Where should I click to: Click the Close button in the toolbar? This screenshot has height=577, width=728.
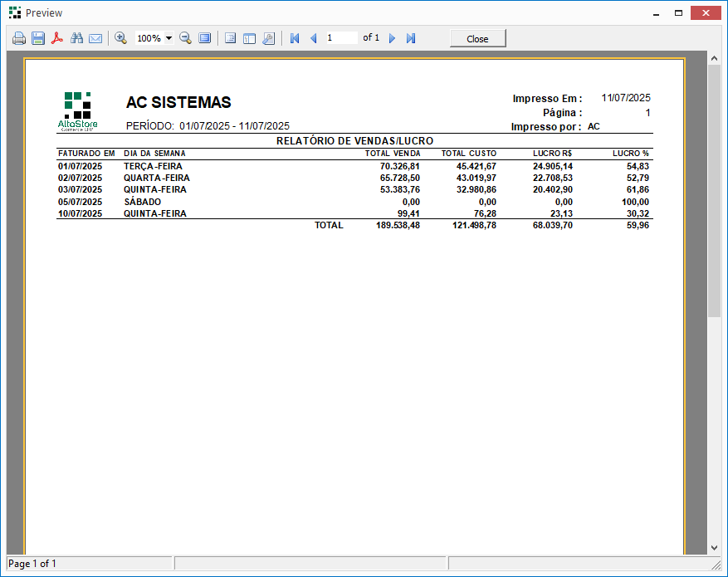(478, 38)
